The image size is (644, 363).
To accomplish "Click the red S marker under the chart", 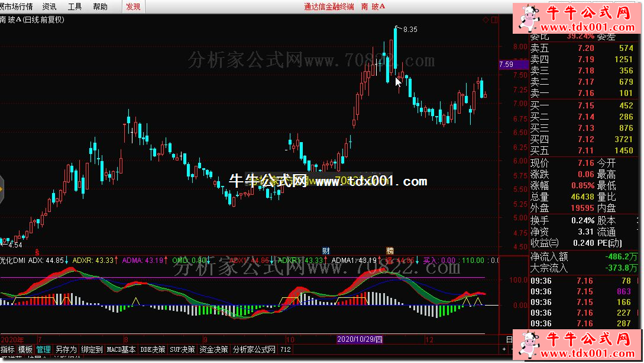I will click(37, 252).
